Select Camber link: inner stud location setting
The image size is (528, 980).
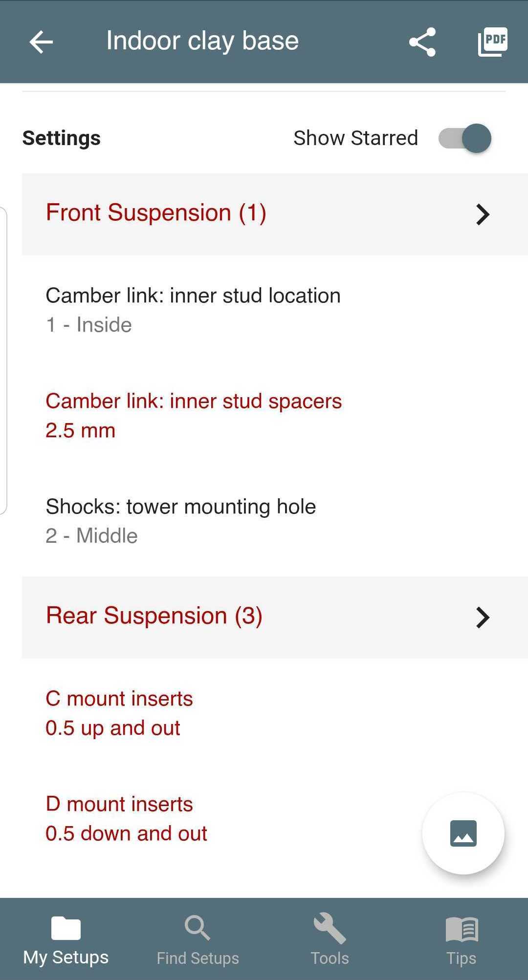click(x=193, y=310)
